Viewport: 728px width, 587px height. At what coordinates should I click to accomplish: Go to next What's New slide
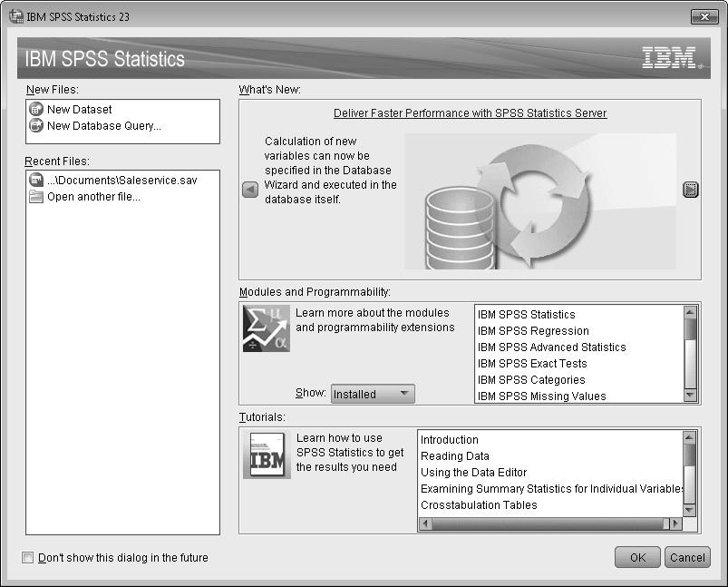coord(691,189)
